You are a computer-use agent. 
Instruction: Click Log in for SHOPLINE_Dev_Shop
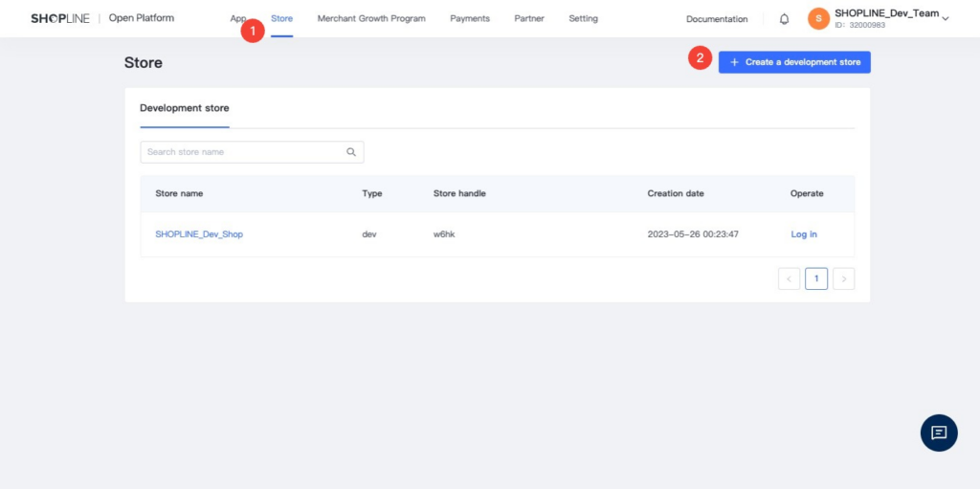click(x=804, y=234)
